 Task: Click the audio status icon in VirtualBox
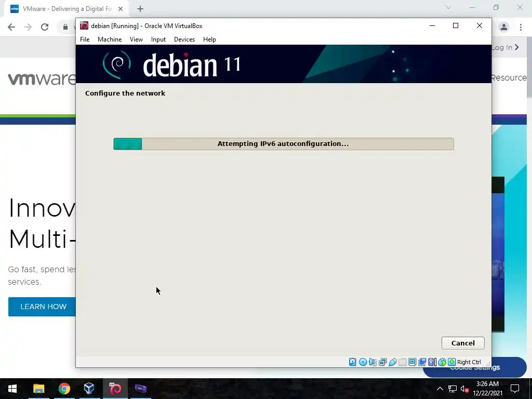click(x=373, y=362)
